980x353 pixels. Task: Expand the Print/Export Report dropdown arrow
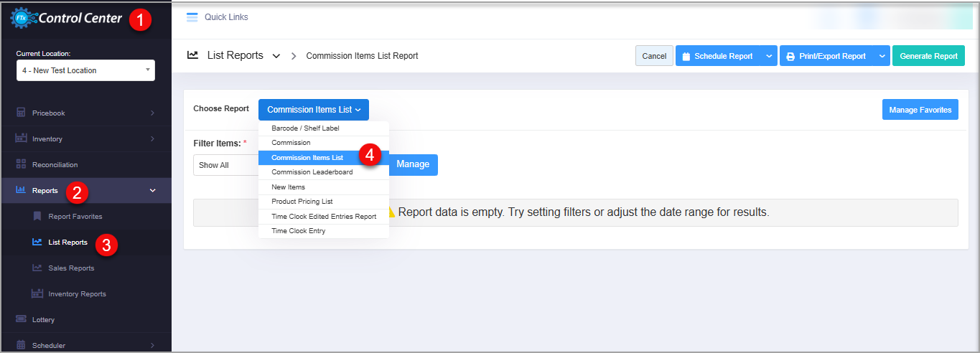(x=882, y=56)
